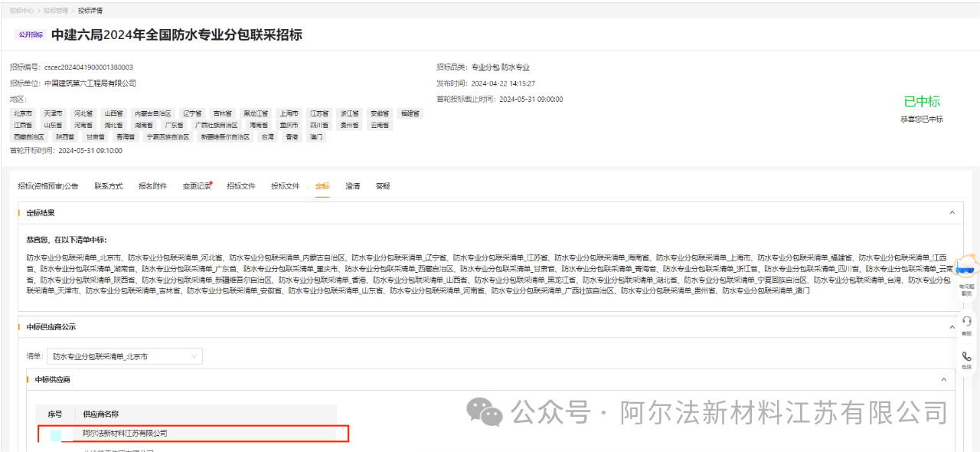Select the 定标 tab
This screenshot has width=980, height=452.
322,186
